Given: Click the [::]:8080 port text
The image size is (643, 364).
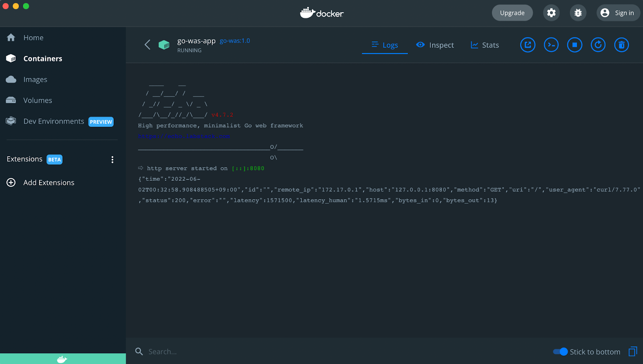Looking at the screenshot, I should pos(248,168).
